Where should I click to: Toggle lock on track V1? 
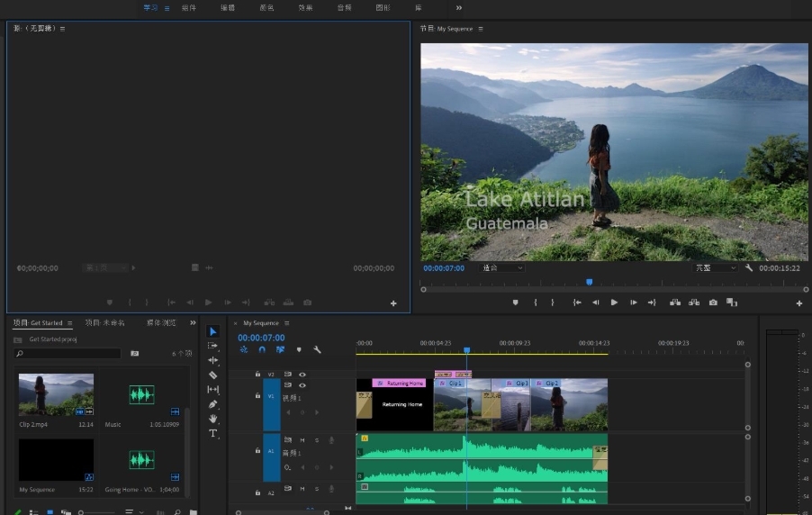257,395
